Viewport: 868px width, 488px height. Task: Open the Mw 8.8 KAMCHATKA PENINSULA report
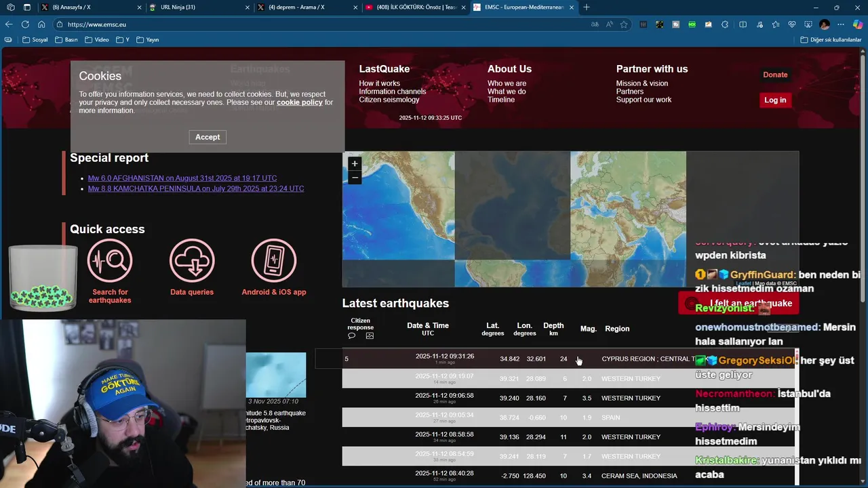tap(196, 188)
